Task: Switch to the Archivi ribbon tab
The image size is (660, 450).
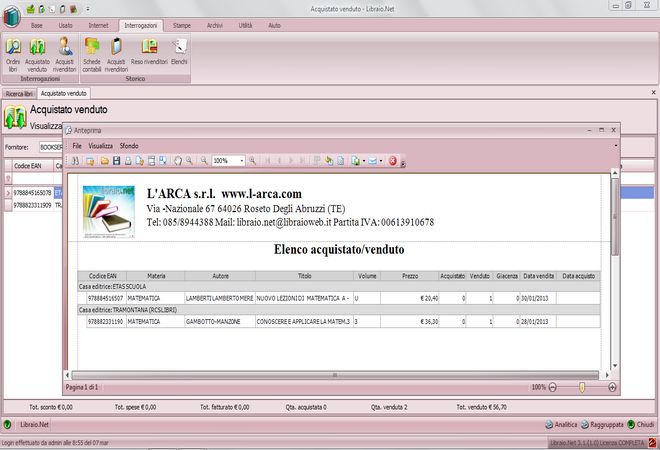Action: (x=215, y=26)
